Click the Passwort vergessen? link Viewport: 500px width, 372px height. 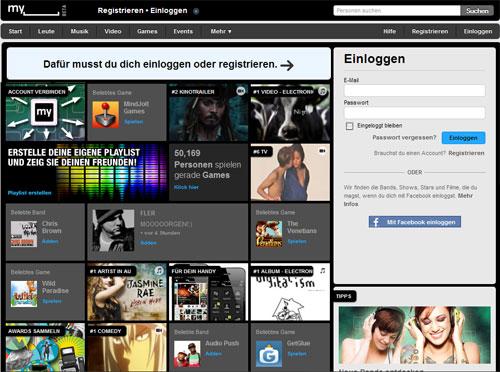[404, 138]
